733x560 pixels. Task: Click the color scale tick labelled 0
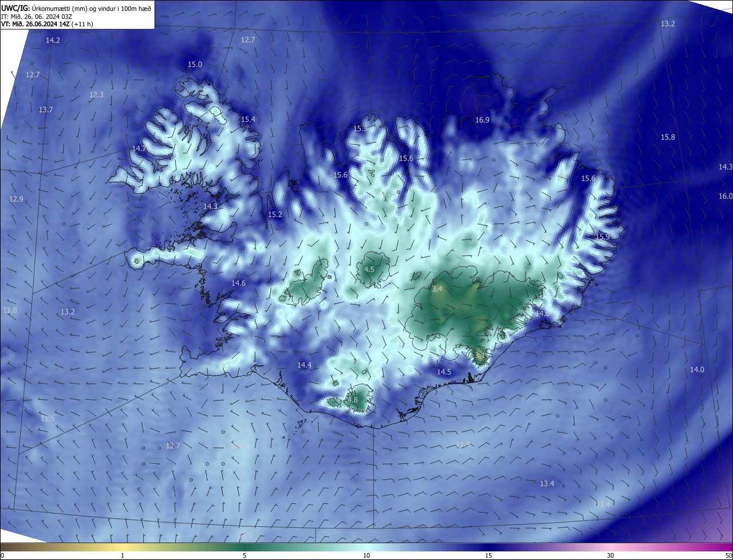point(2,555)
